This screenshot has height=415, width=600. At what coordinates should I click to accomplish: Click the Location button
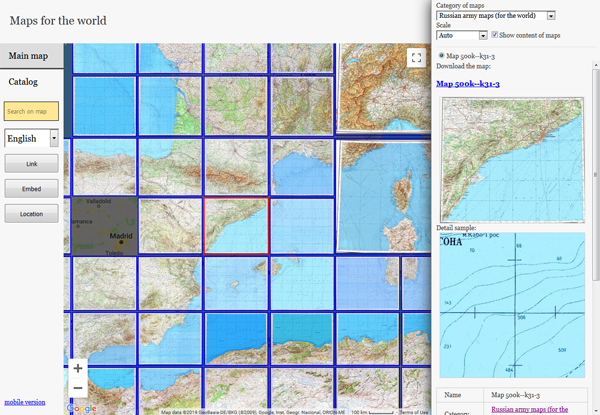point(31,213)
